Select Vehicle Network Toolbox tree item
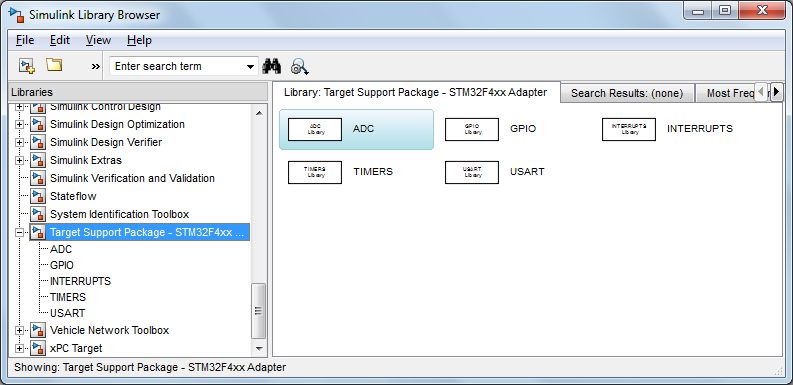Image resolution: width=793 pixels, height=385 pixels. pyautogui.click(x=109, y=330)
